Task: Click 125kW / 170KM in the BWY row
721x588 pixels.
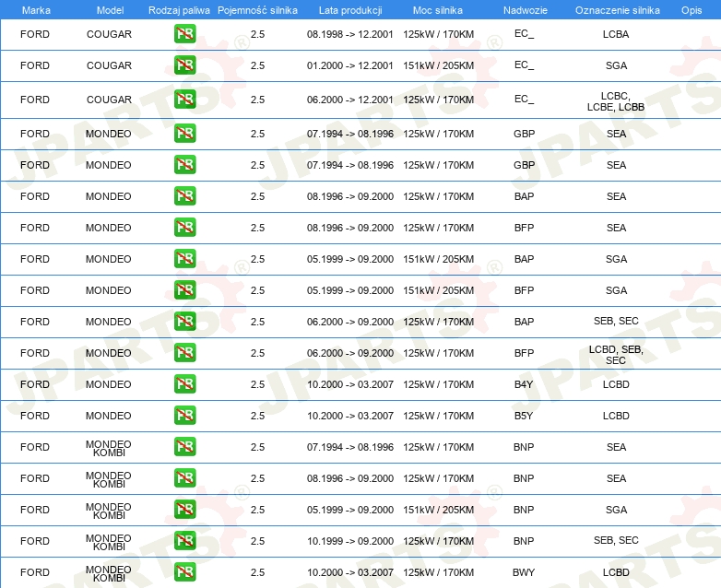Action: coord(439,572)
